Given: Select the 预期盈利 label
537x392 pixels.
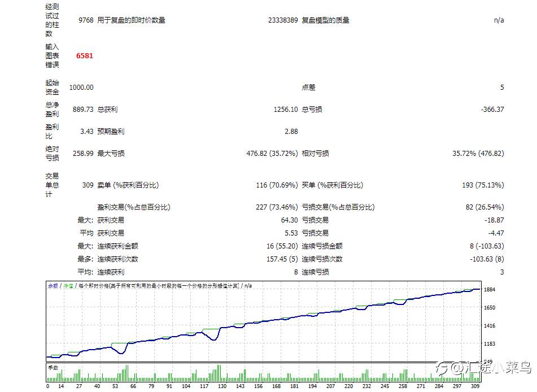Looking at the screenshot, I should 111,131.
